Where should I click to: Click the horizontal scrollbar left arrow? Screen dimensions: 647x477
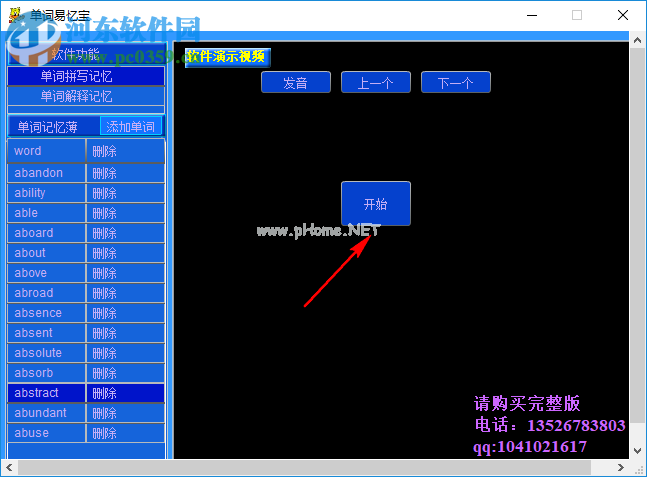pyautogui.click(x=9, y=468)
